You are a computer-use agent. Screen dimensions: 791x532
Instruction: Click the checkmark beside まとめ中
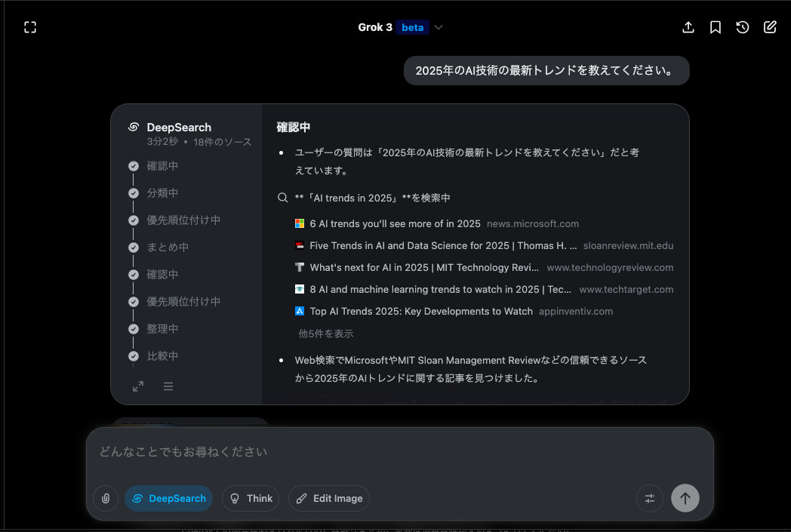[134, 248]
